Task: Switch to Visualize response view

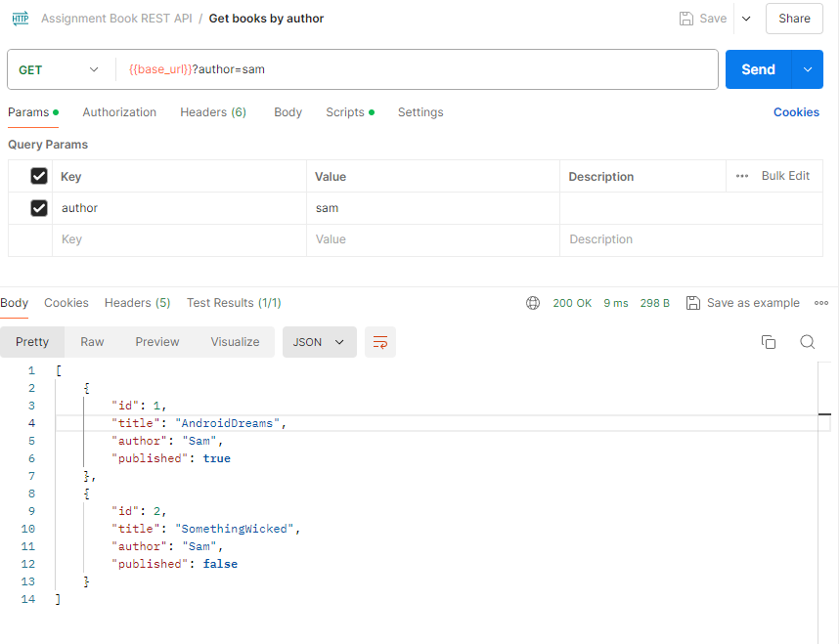Action: (235, 342)
